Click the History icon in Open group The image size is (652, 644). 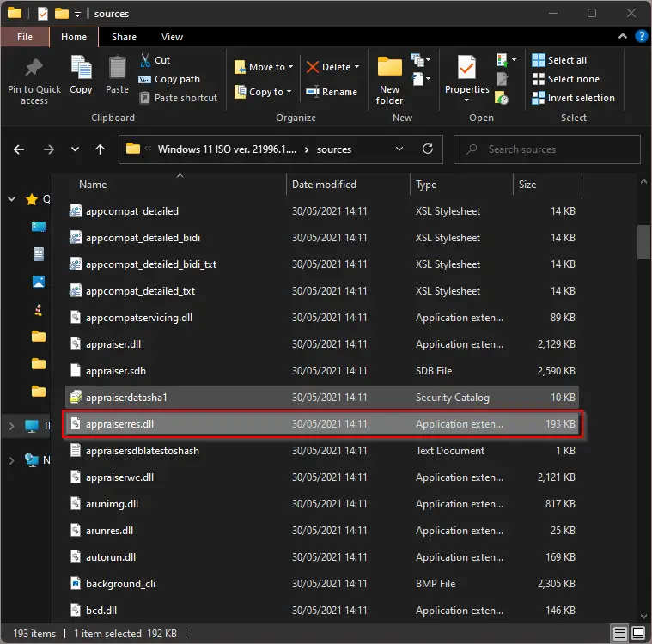tap(502, 98)
